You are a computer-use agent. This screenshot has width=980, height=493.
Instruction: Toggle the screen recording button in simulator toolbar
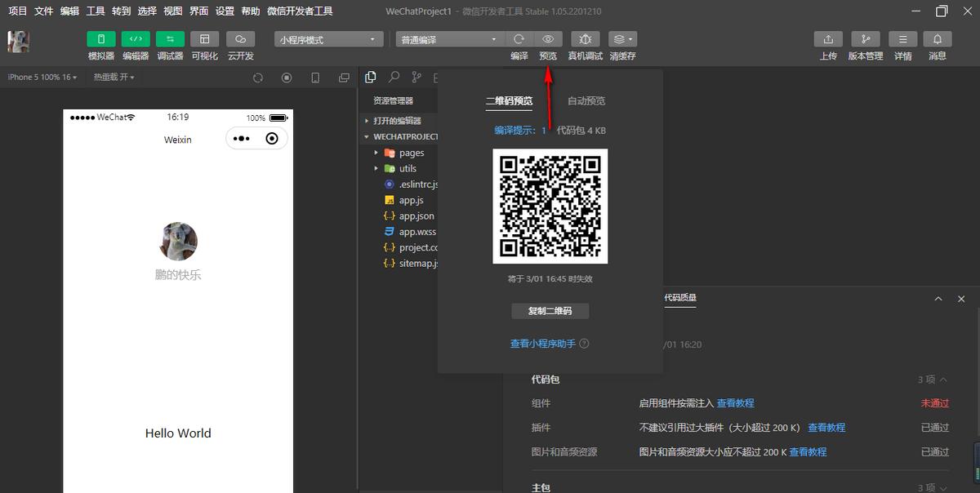(x=286, y=76)
